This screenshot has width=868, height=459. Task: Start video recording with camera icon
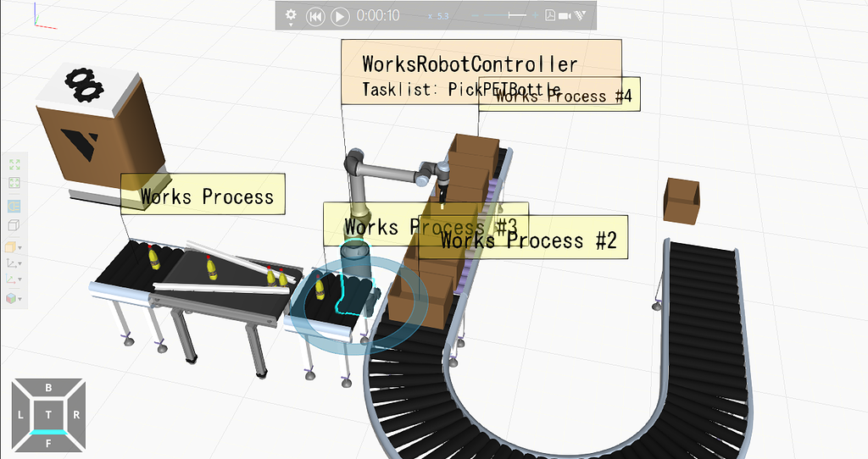point(565,16)
